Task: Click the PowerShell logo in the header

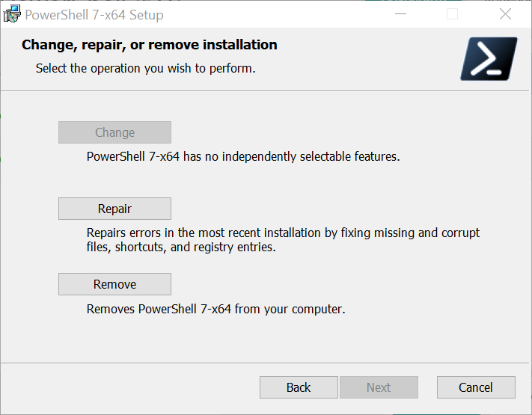Action: pos(489,58)
